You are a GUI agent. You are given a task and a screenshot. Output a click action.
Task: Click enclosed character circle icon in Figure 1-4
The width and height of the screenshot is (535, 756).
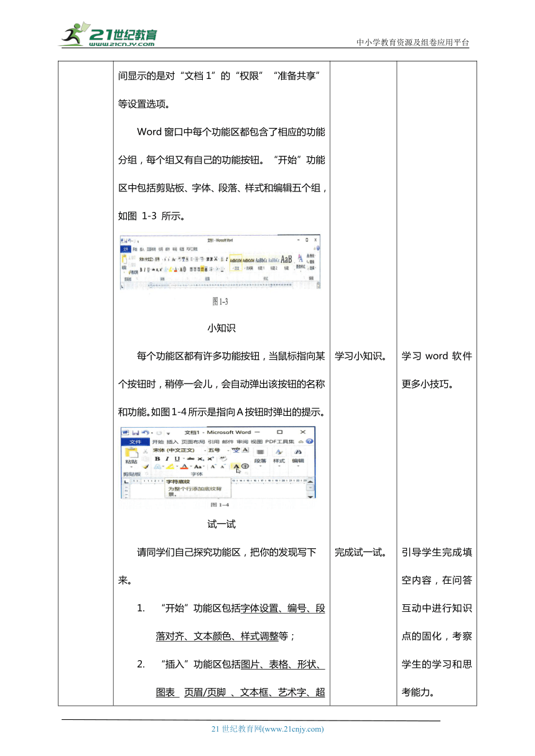[x=245, y=466]
